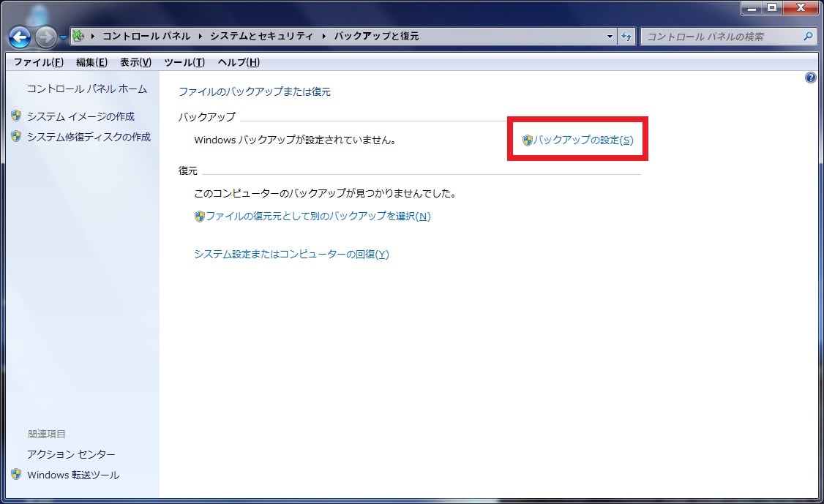
Task: Open the ツール(T) menu
Action: click(184, 62)
